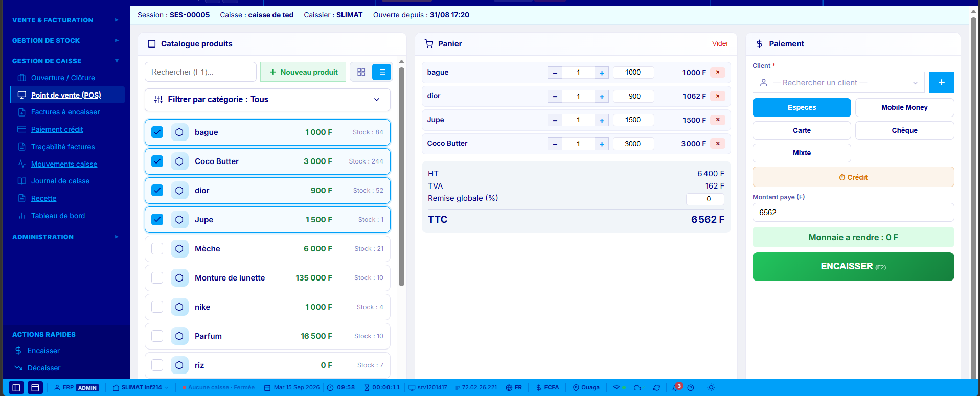Open Ouverture / Clôture menu item
Viewport: 980px width, 396px height.
point(63,78)
